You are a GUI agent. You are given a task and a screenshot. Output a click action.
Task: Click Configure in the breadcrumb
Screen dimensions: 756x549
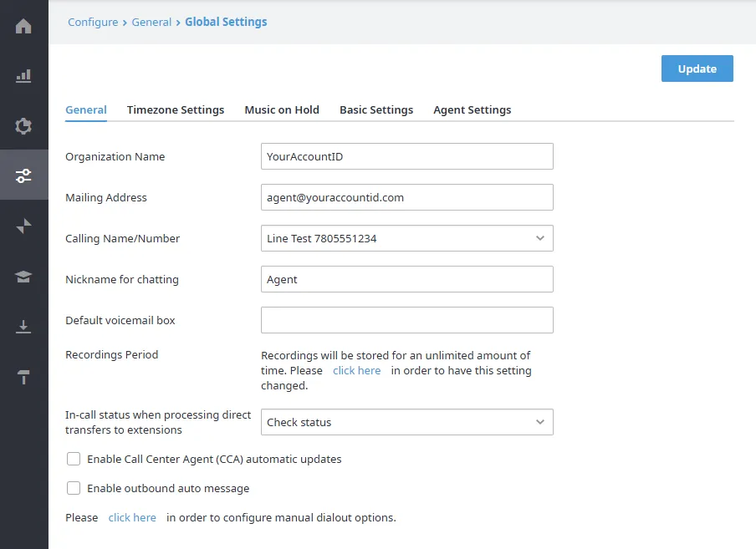[x=93, y=23]
